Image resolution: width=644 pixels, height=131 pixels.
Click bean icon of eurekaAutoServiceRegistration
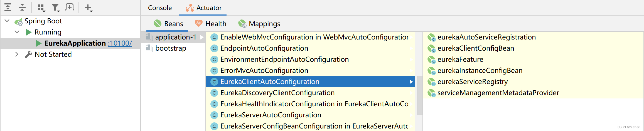(431, 37)
